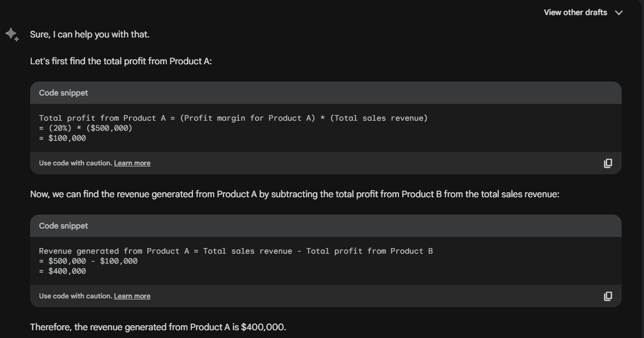This screenshot has height=338, width=644.
Task: Open Learn more link in first snippet
Action: 132,163
